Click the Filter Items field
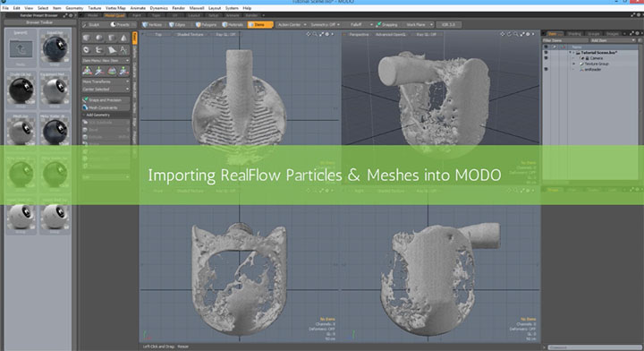644x351 pixels. (x=565, y=40)
